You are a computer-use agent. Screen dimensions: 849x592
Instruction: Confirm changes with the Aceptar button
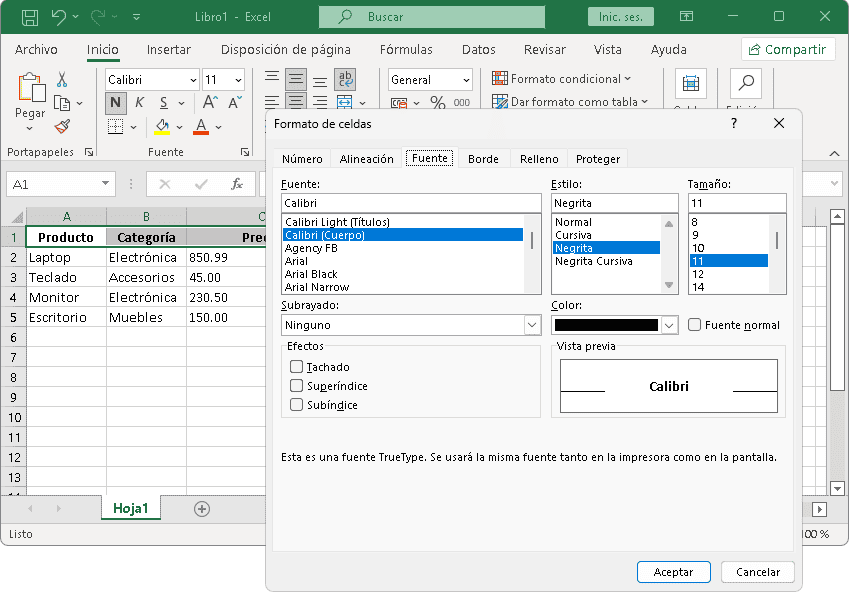673,572
